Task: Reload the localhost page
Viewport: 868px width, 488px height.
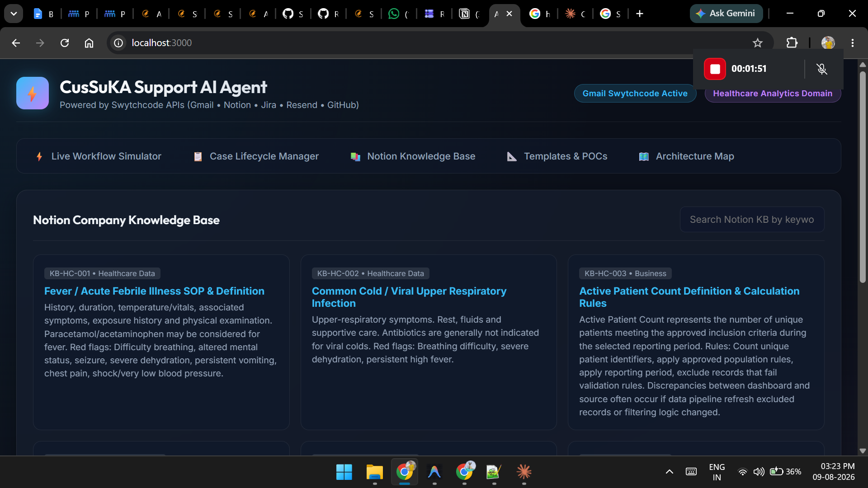Action: [x=65, y=43]
